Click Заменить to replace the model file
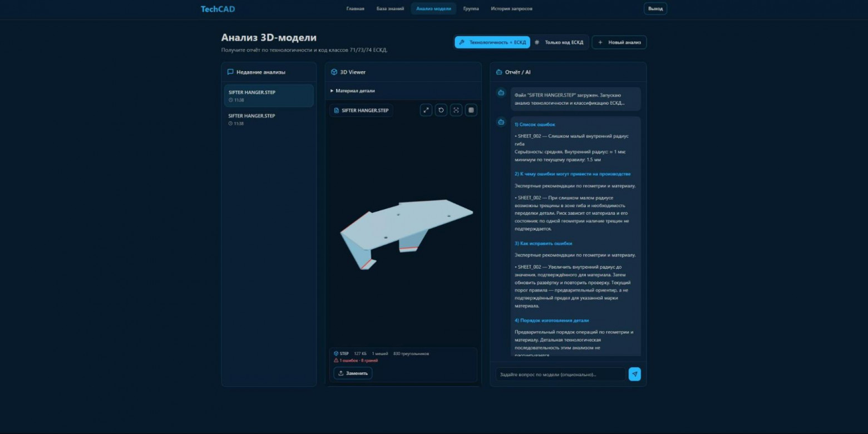Image resolution: width=868 pixels, height=434 pixels. 353,373
